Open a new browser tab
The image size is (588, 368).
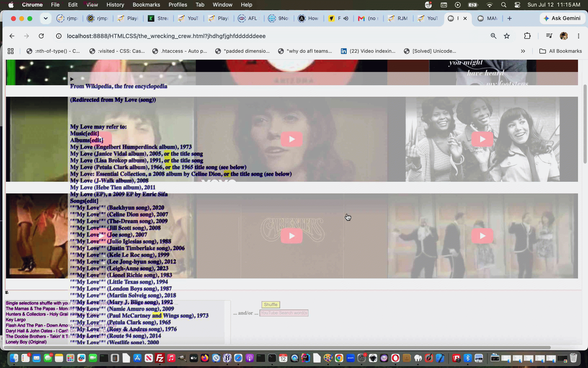pyautogui.click(x=510, y=18)
